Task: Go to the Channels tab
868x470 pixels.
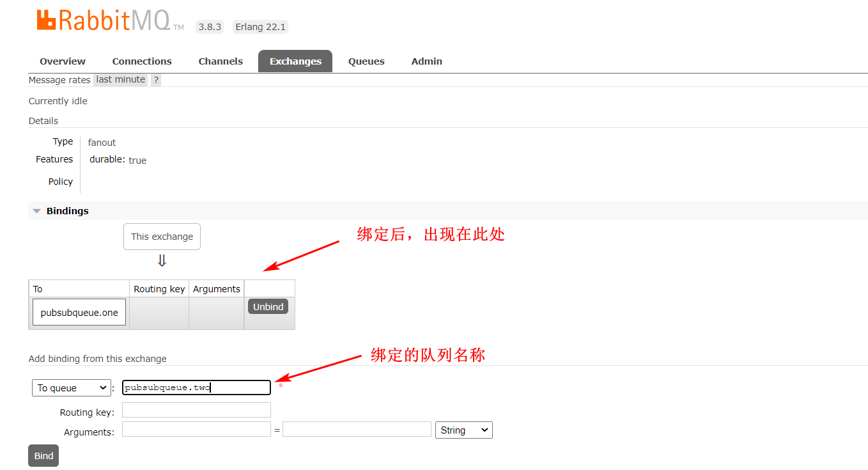Action: point(221,61)
